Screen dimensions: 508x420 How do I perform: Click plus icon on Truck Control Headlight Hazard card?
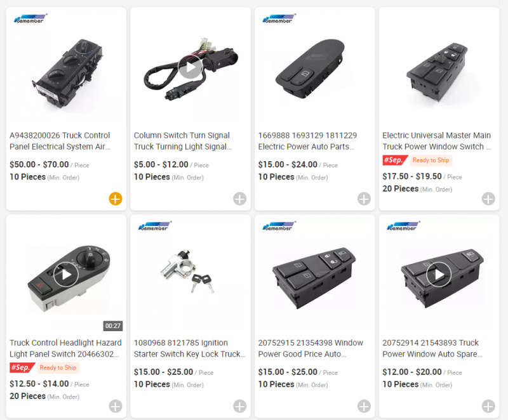pos(115,406)
